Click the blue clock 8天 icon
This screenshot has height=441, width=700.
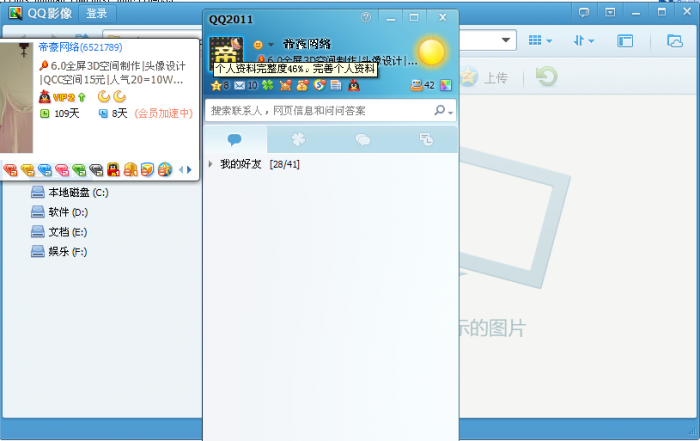coord(103,113)
